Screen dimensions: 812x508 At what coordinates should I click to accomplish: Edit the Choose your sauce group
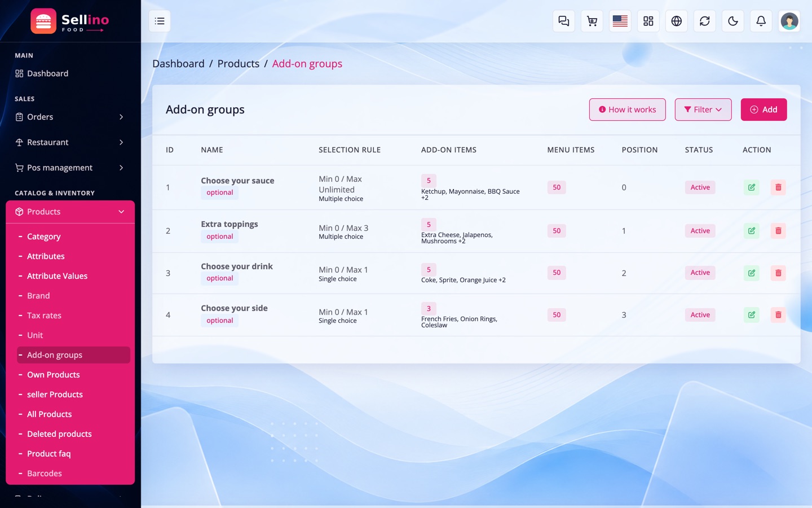752,187
